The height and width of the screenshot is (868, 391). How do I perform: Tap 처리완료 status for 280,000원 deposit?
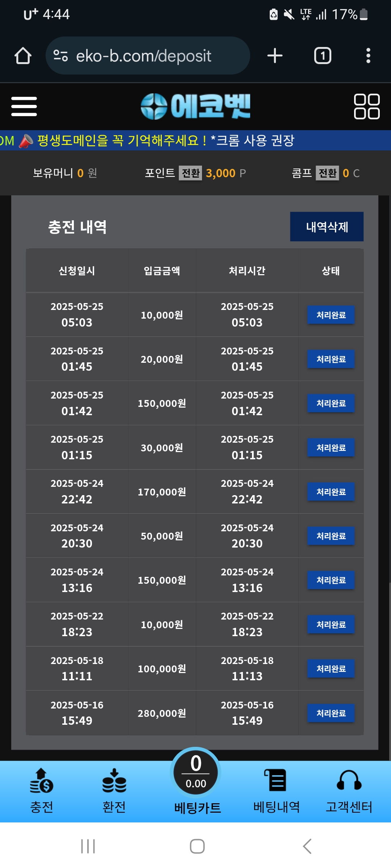[x=331, y=713]
